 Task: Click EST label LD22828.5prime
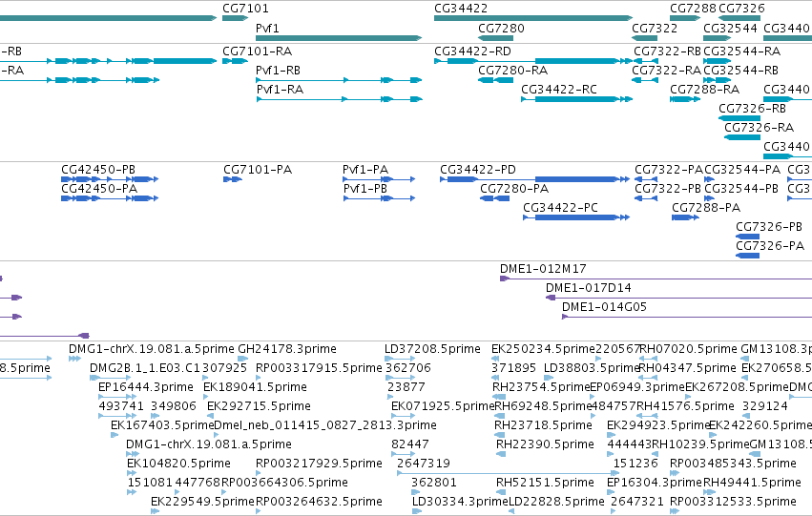pyautogui.click(x=556, y=503)
